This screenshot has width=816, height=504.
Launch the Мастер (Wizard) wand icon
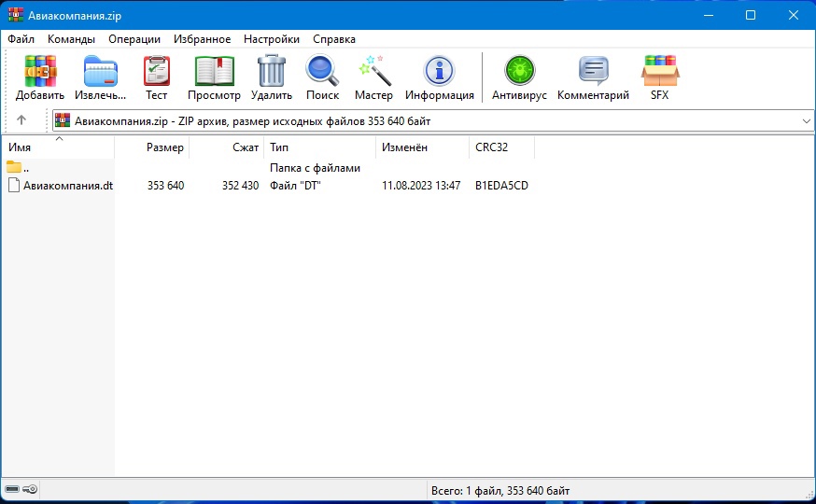pyautogui.click(x=373, y=72)
